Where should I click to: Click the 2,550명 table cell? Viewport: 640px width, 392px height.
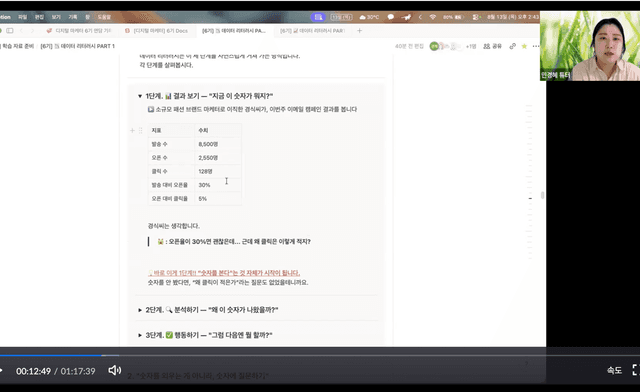tap(218, 158)
